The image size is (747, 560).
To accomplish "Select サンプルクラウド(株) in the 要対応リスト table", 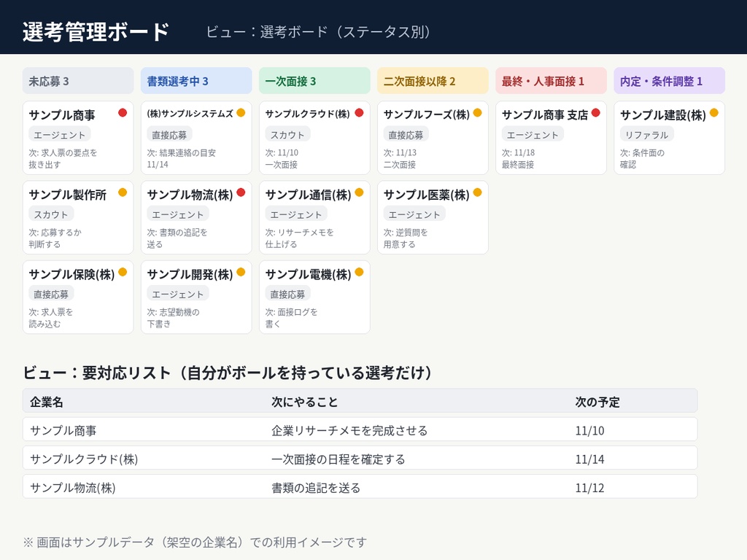I will [x=84, y=459].
